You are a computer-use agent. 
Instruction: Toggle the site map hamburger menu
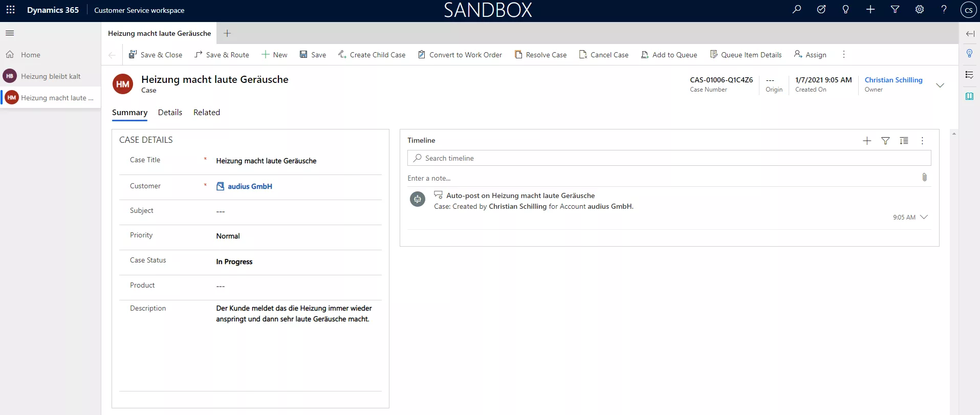coord(10,33)
